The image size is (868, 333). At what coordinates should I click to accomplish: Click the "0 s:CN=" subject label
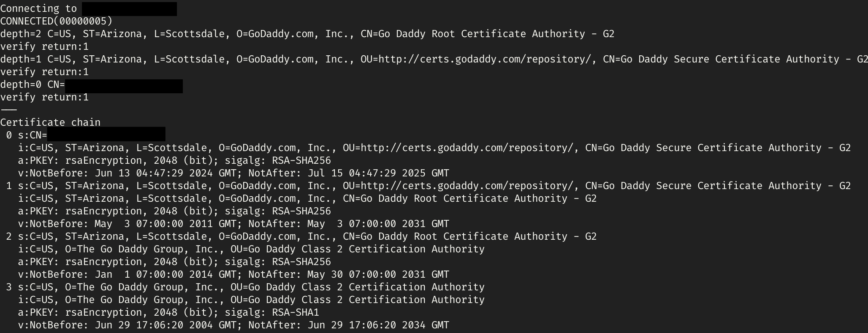[x=27, y=135]
